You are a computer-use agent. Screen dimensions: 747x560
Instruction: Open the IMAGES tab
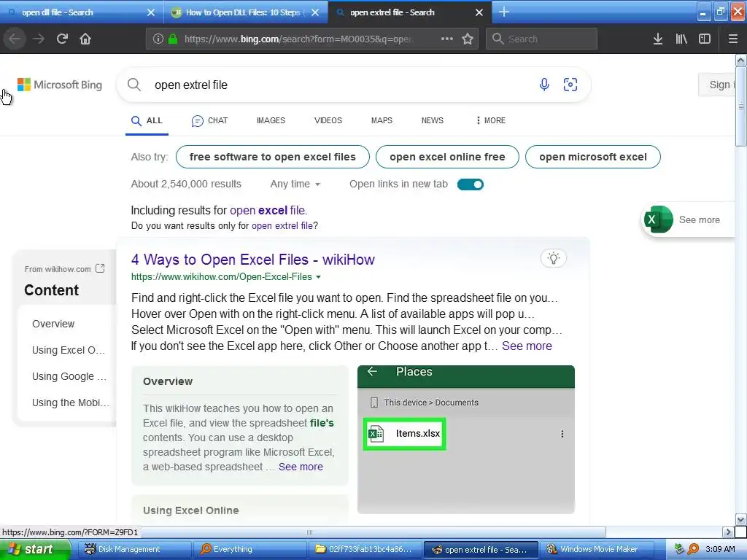point(271,120)
